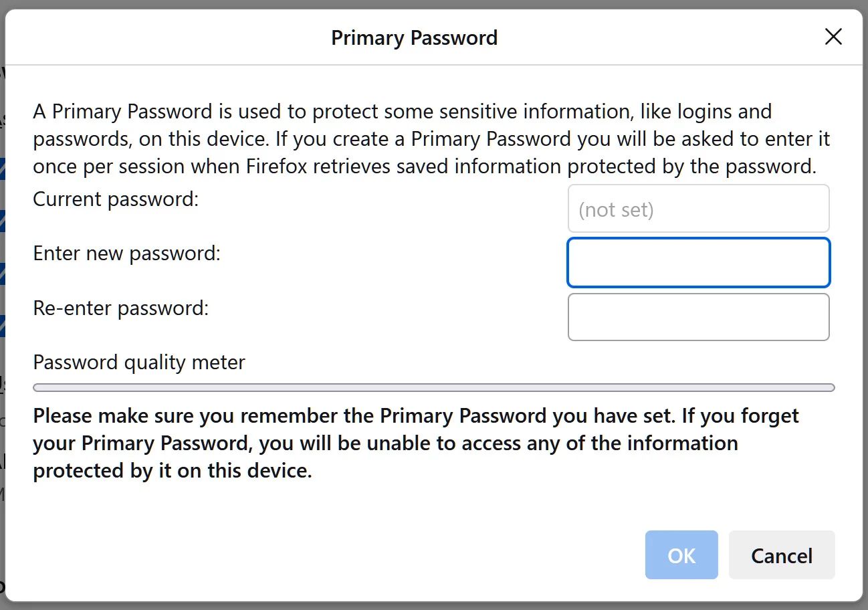Image resolution: width=868 pixels, height=610 pixels.
Task: Click the "Enter new password:" label
Action: 127,253
